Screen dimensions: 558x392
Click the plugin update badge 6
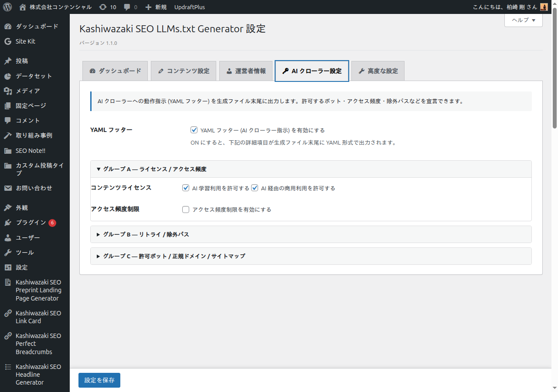[x=52, y=223]
